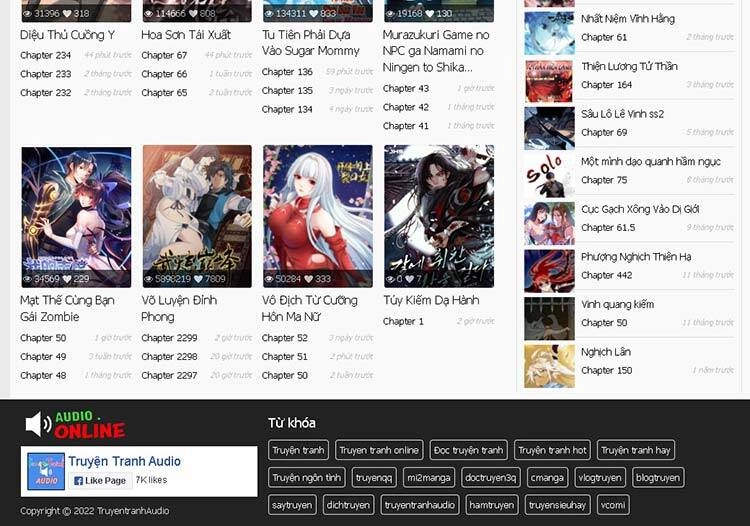Click the Audio Online speaker logo
Screen dimensions: 750x526
click(75, 424)
